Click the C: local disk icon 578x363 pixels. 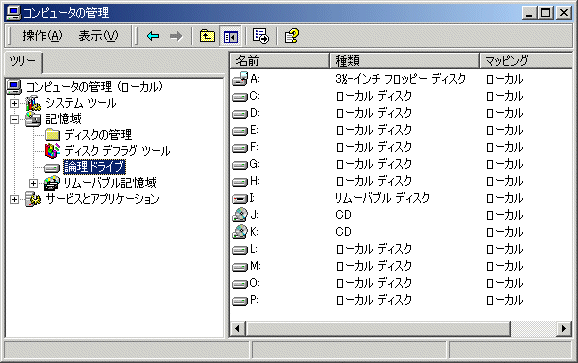coord(240,97)
